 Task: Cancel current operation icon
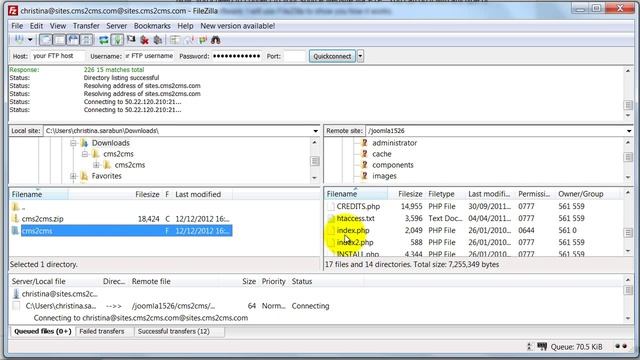coord(131,40)
